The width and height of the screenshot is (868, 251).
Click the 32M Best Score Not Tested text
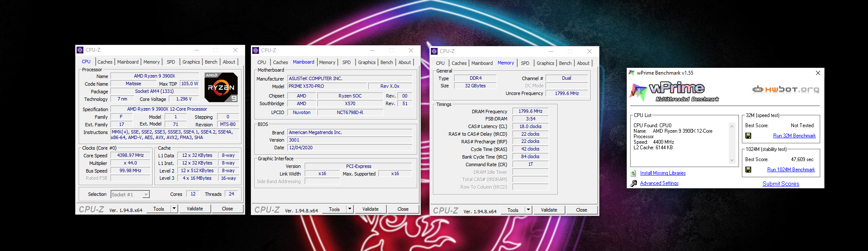[x=802, y=126]
